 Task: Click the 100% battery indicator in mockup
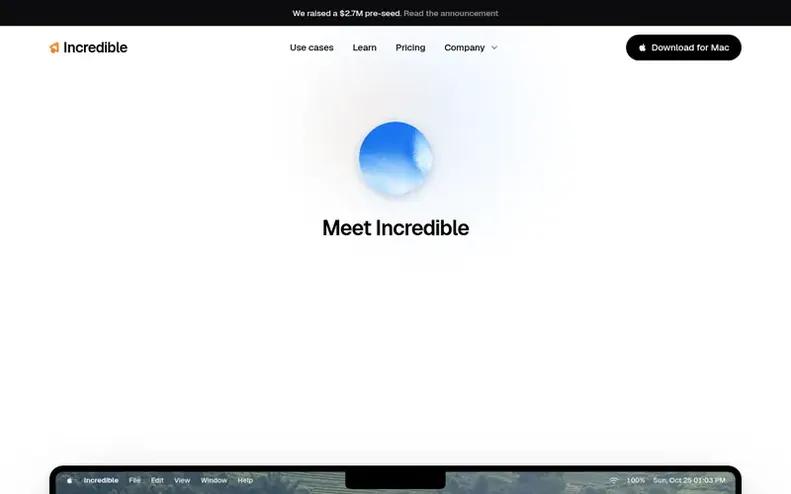(x=636, y=480)
